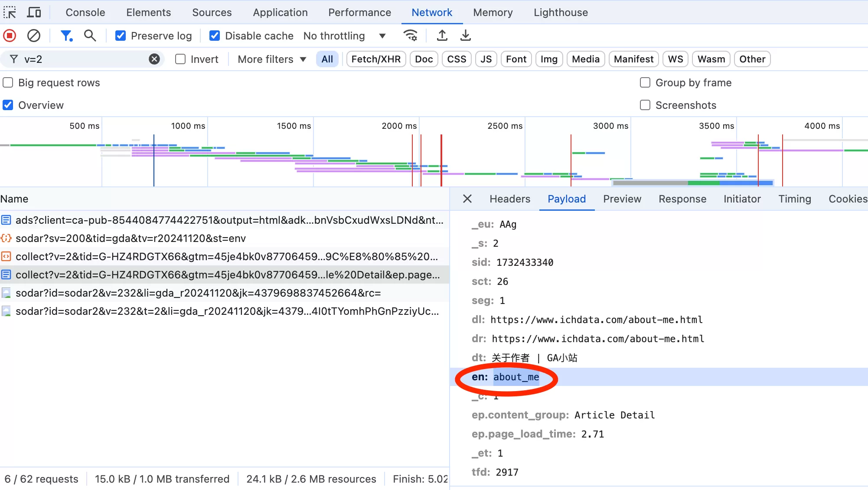868x490 pixels.
Task: Select collect request ending Detail&ep.page
Action: 225,275
